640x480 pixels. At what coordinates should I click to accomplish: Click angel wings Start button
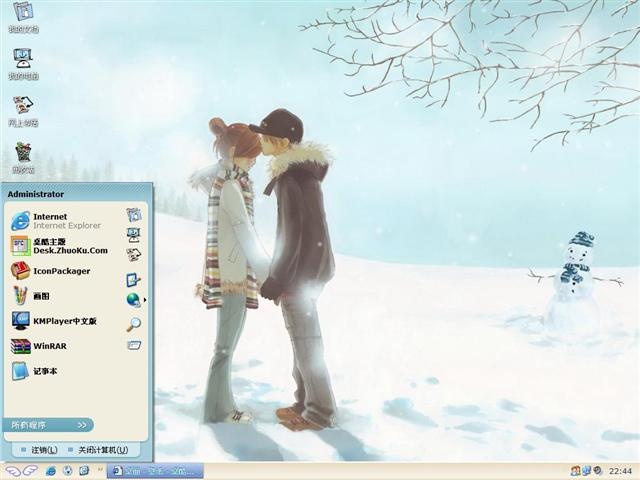coord(21,471)
